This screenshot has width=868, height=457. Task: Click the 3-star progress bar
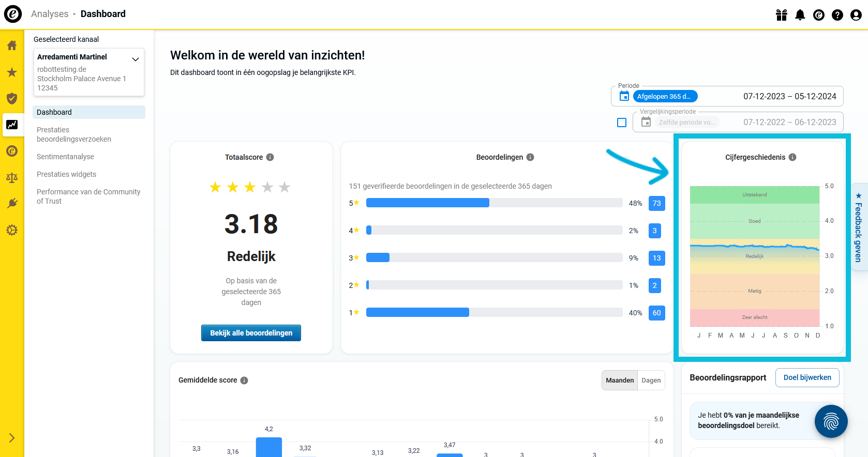(x=495, y=257)
